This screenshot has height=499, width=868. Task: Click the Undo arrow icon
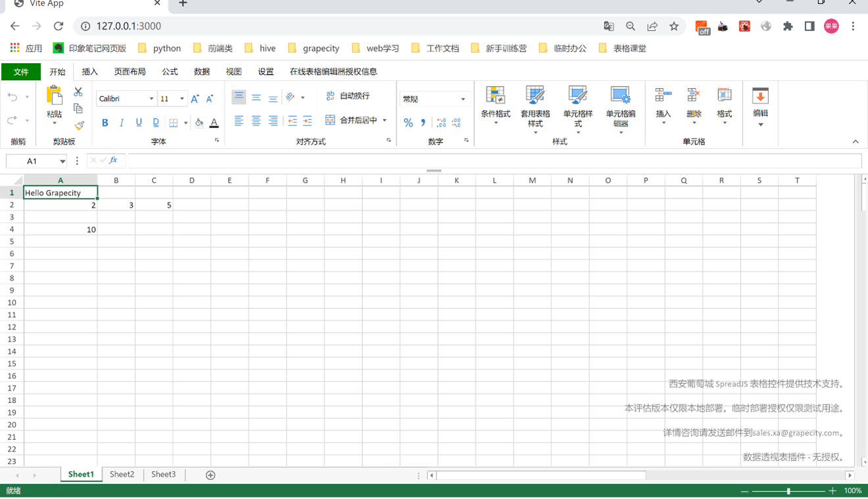pyautogui.click(x=12, y=97)
